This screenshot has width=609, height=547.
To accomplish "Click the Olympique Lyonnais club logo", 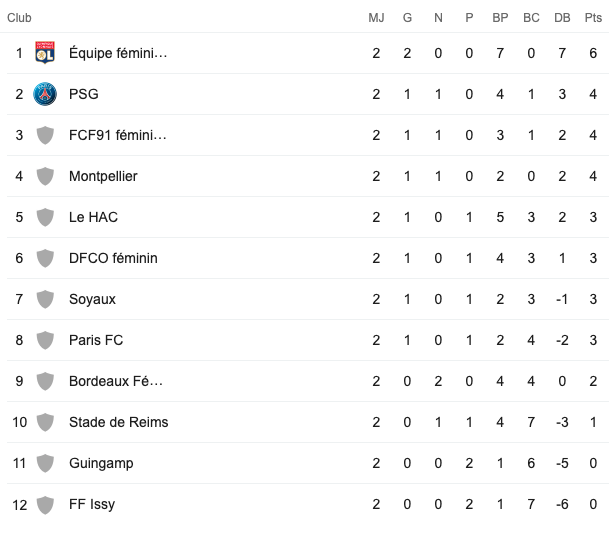I will (45, 53).
